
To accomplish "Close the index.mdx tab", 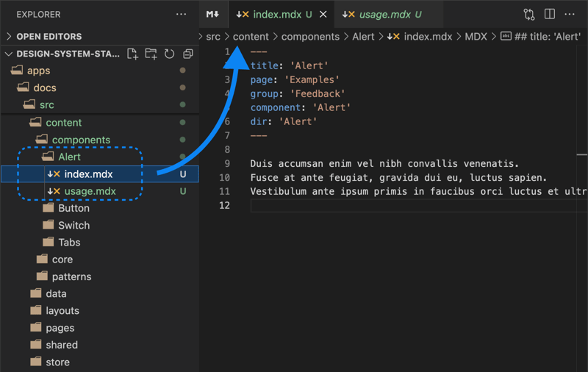I will (323, 14).
